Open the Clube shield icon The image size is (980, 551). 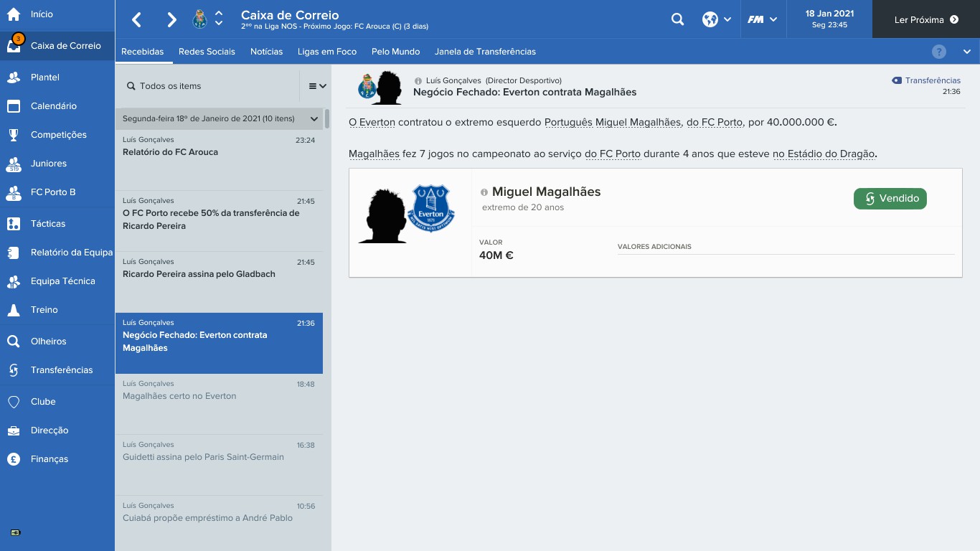[14, 402]
